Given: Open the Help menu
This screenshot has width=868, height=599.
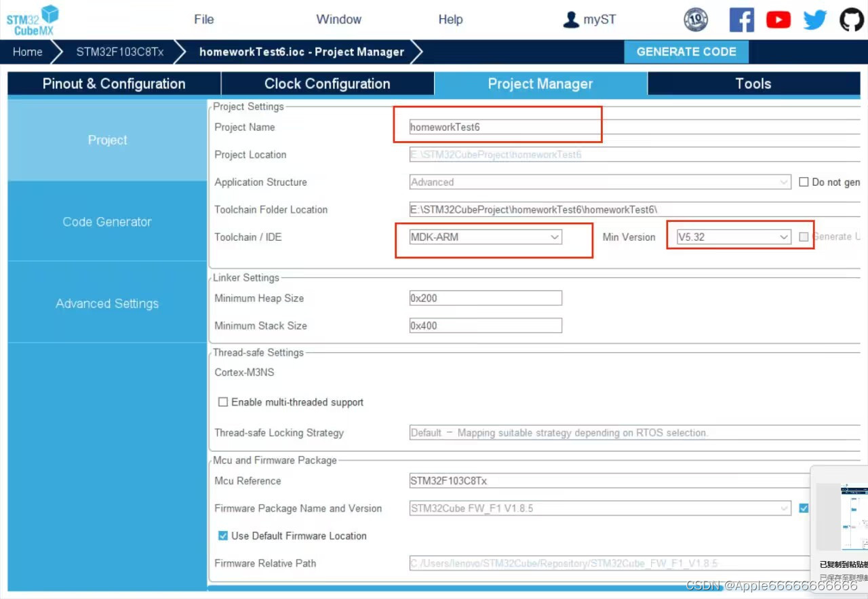Looking at the screenshot, I should coord(450,20).
